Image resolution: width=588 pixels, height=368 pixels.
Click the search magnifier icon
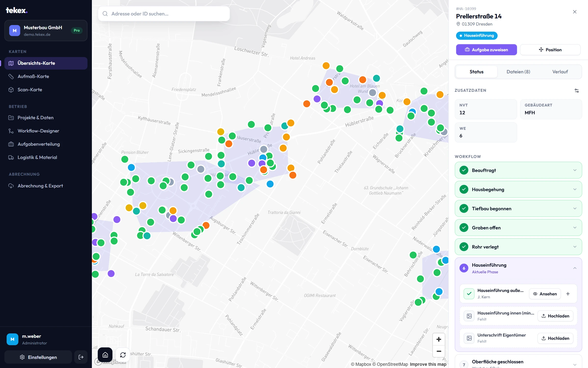pos(105,14)
